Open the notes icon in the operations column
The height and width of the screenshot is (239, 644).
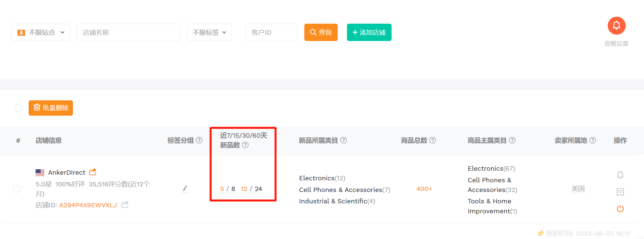620,192
